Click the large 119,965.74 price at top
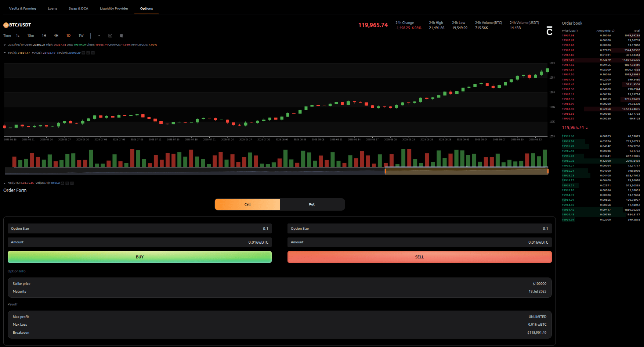Image resolution: width=644 pixels, height=347 pixels. pos(373,25)
